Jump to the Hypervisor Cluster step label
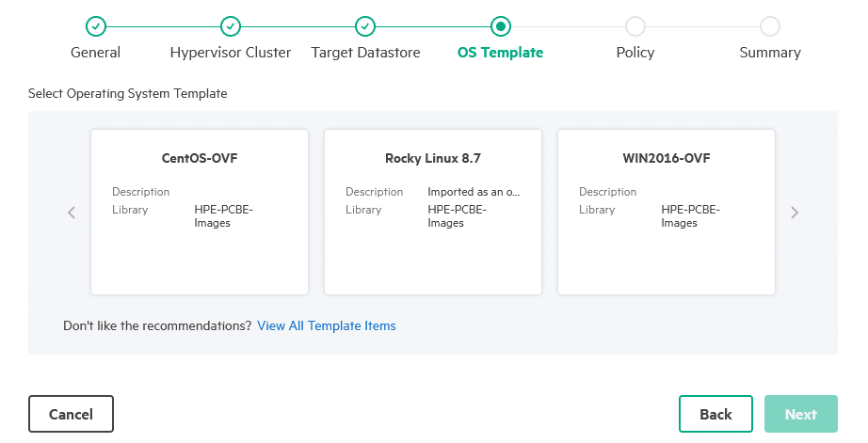 (x=231, y=53)
